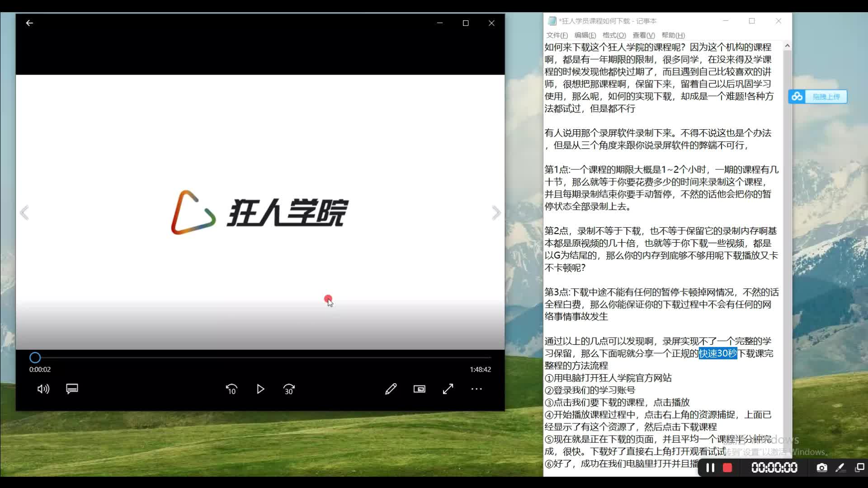The width and height of the screenshot is (868, 488).
Task: Click the Notepad text starting 第2点
Action: pos(661,249)
